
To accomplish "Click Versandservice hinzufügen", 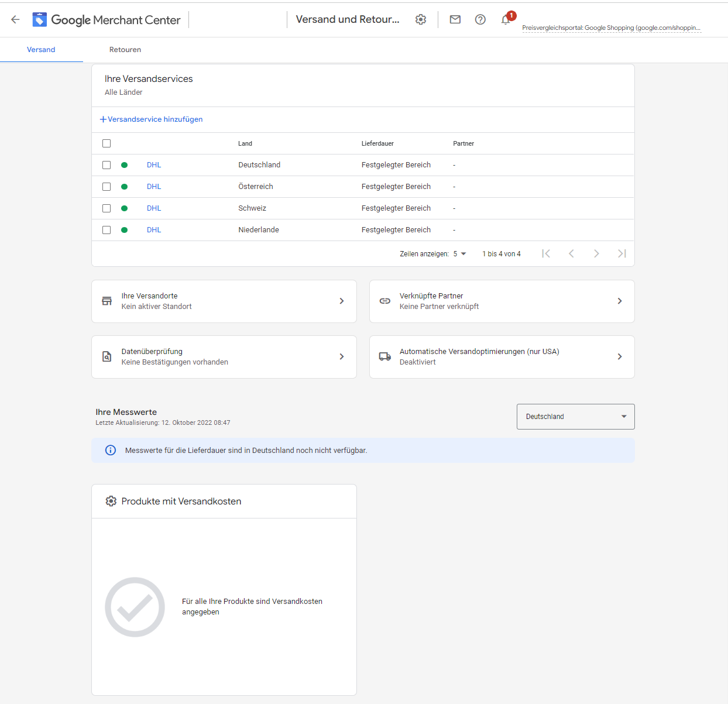I will point(151,119).
